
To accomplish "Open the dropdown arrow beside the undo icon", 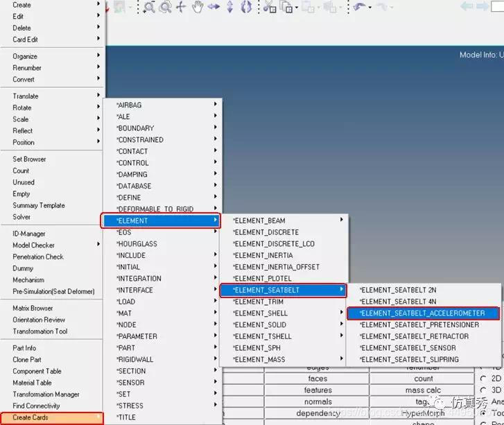I will point(370,8).
